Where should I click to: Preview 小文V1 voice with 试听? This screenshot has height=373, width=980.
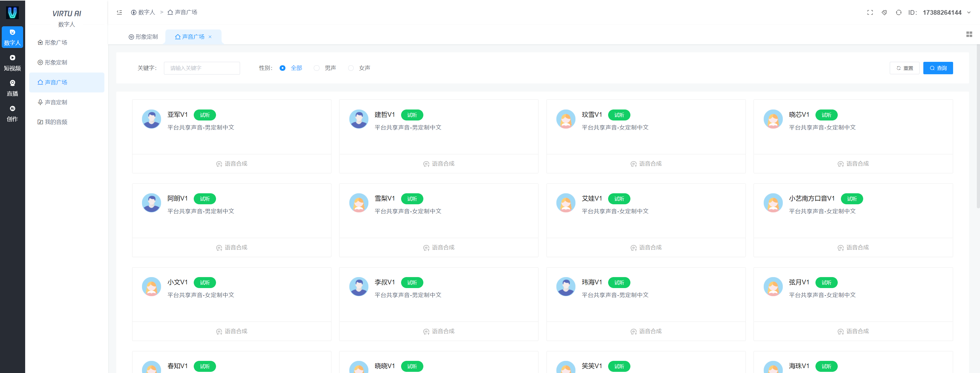pos(205,283)
